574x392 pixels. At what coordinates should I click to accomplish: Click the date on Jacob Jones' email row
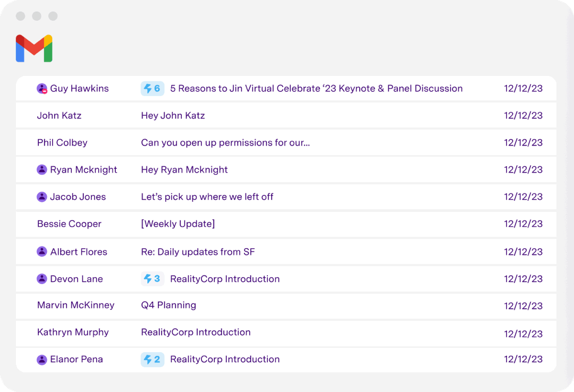tap(524, 197)
